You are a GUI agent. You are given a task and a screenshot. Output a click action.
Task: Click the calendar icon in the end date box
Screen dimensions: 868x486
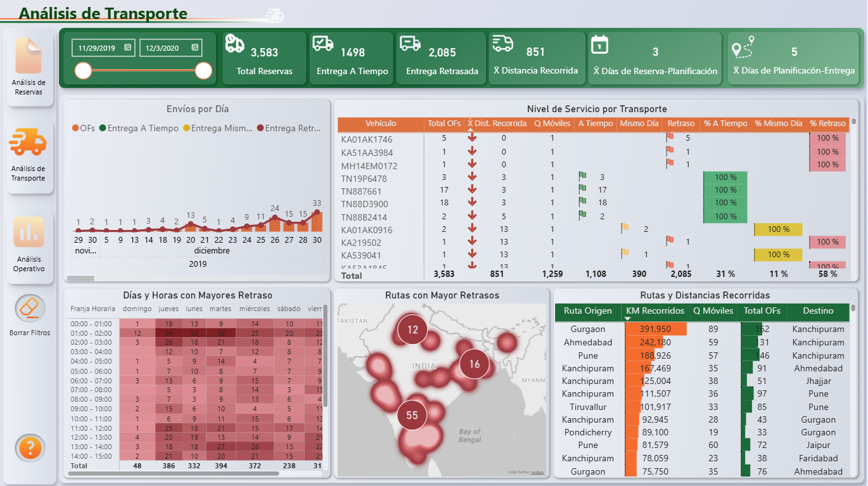(195, 48)
